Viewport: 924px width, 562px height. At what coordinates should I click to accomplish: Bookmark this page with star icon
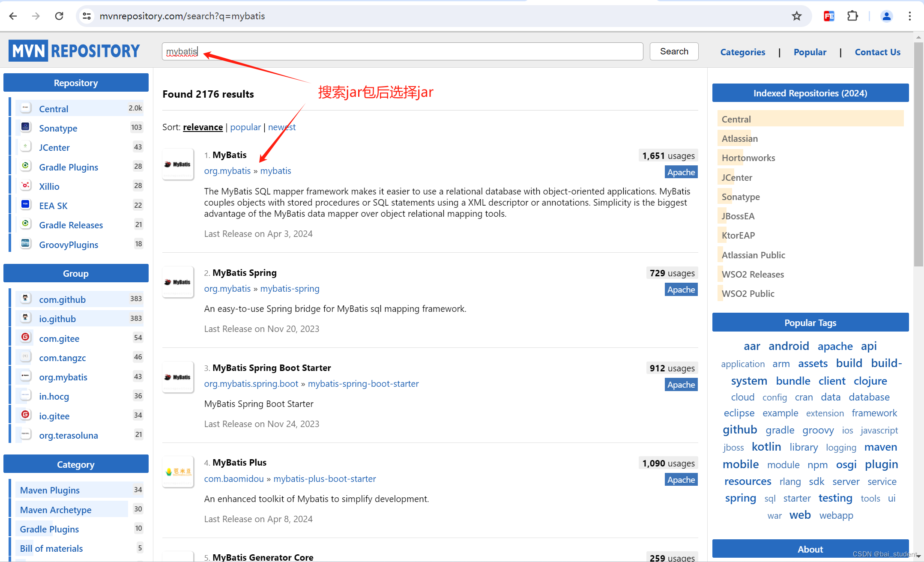(796, 16)
